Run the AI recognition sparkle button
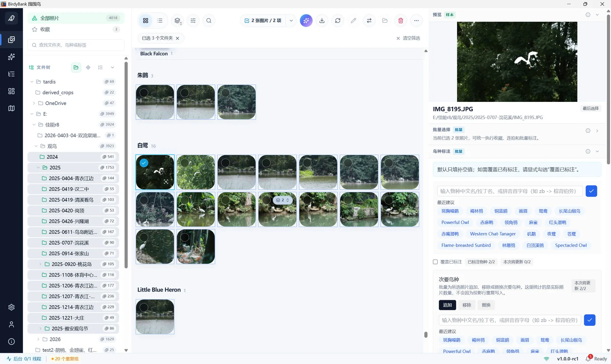The width and height of the screenshot is (611, 364). click(x=306, y=21)
